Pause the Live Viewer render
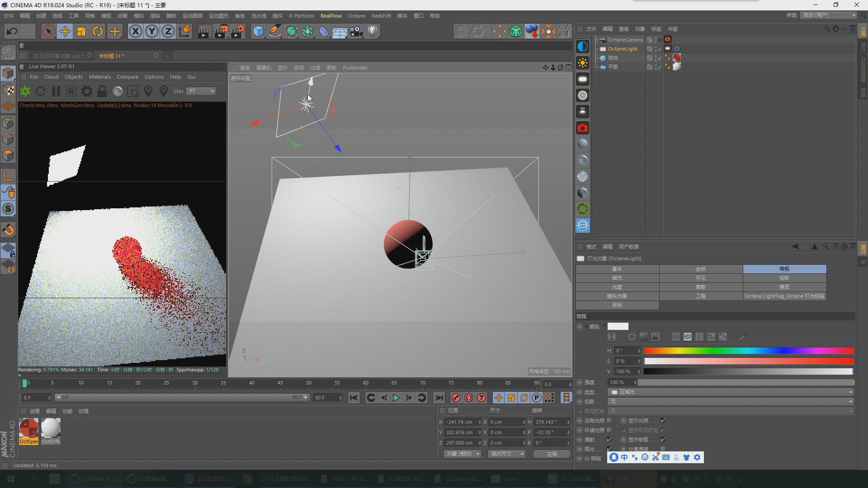868x488 pixels. [56, 91]
